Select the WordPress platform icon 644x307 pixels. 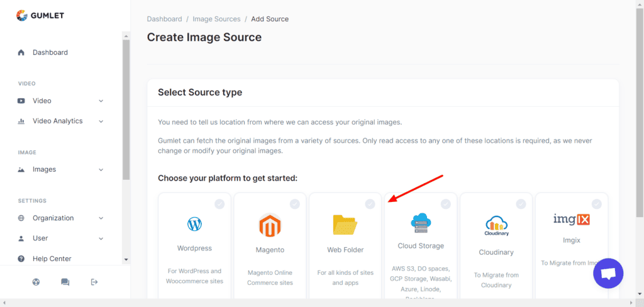click(194, 224)
